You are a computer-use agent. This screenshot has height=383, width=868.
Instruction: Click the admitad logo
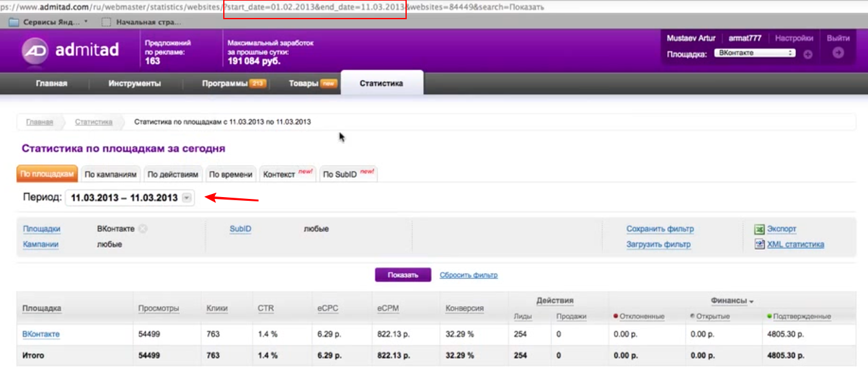point(70,51)
